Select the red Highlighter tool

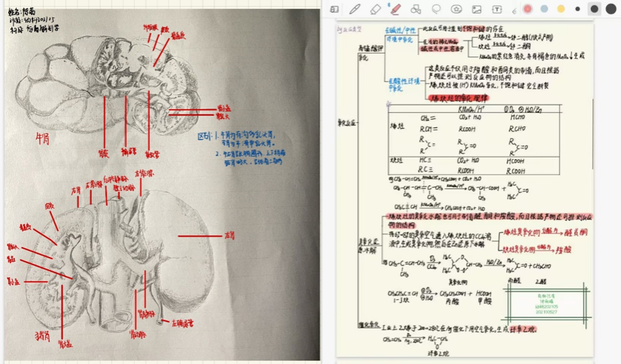click(396, 9)
